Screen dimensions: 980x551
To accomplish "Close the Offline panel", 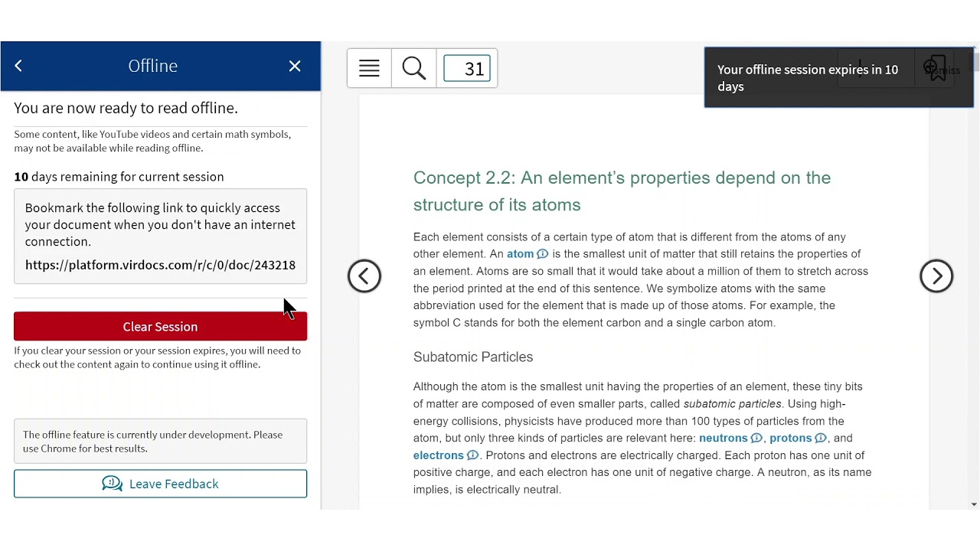I will [295, 66].
